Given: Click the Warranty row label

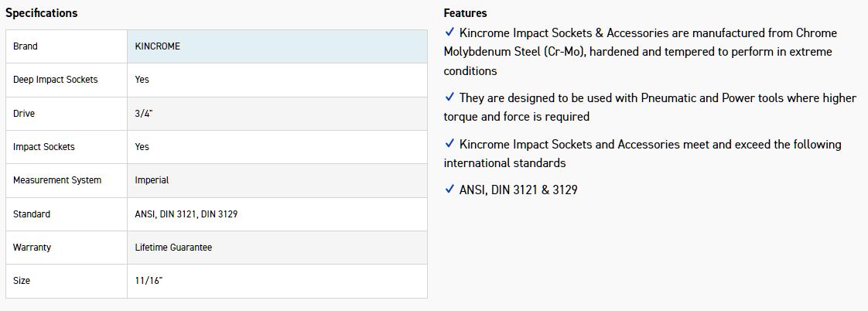Looking at the screenshot, I should 32,248.
